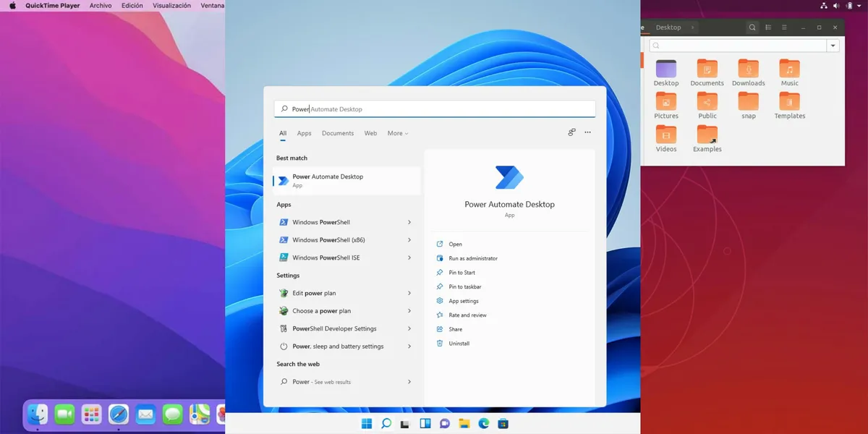868x434 pixels.
Task: Click the Ubuntu Files search field
Action: coord(737,46)
